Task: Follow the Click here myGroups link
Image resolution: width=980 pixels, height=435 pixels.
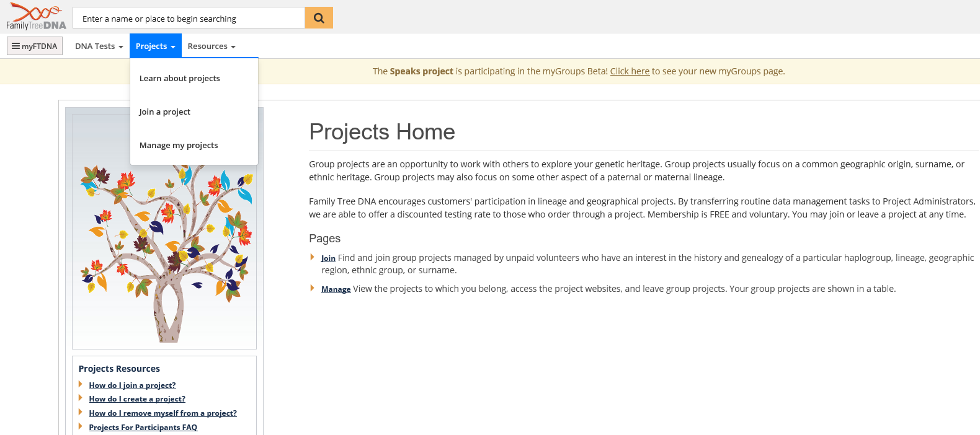Action: pyautogui.click(x=630, y=71)
